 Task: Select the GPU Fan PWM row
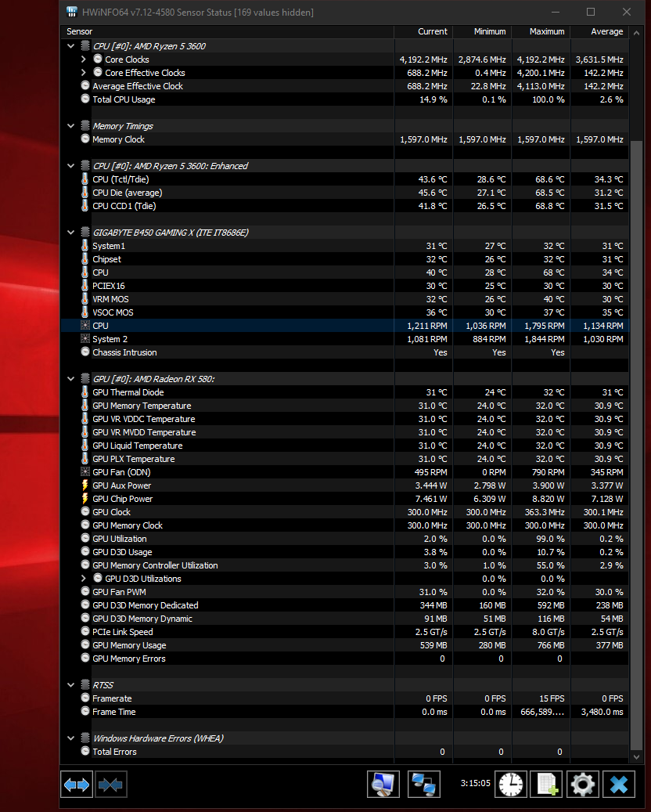tap(345, 591)
